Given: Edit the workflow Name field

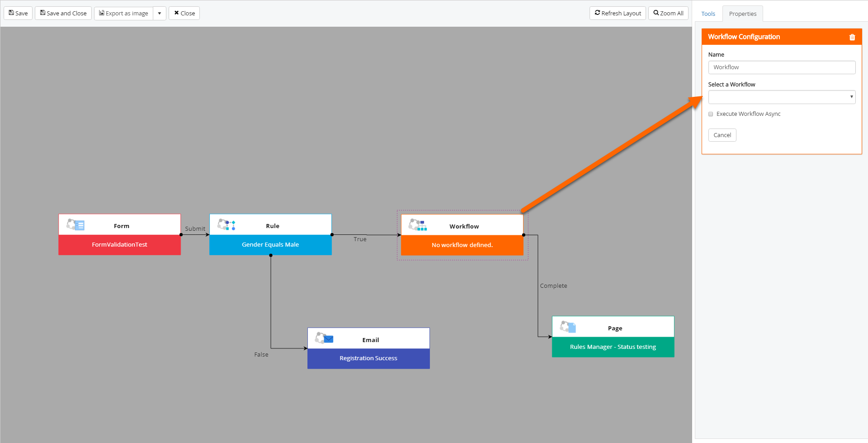Looking at the screenshot, I should coord(782,67).
